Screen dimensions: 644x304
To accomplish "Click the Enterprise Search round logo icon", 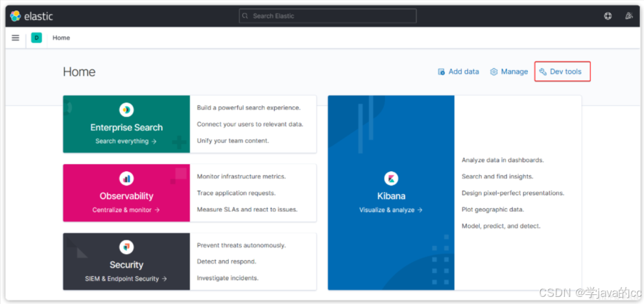I will click(126, 110).
